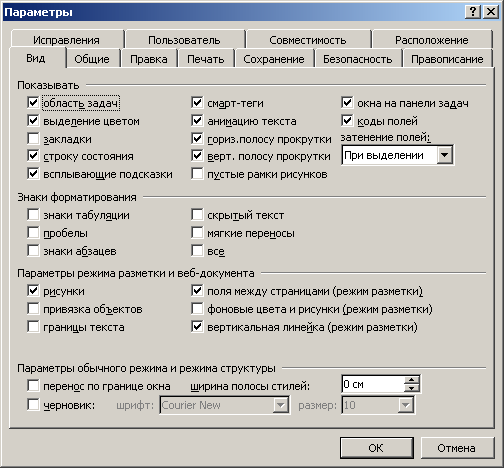Check скрытый текст option
This screenshot has width=504, height=468.
(197, 214)
